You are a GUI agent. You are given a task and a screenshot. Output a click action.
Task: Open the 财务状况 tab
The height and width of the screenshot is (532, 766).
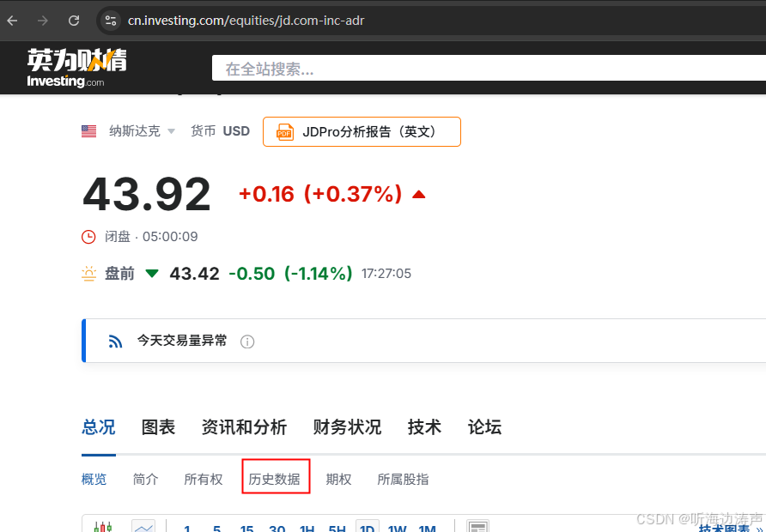347,427
